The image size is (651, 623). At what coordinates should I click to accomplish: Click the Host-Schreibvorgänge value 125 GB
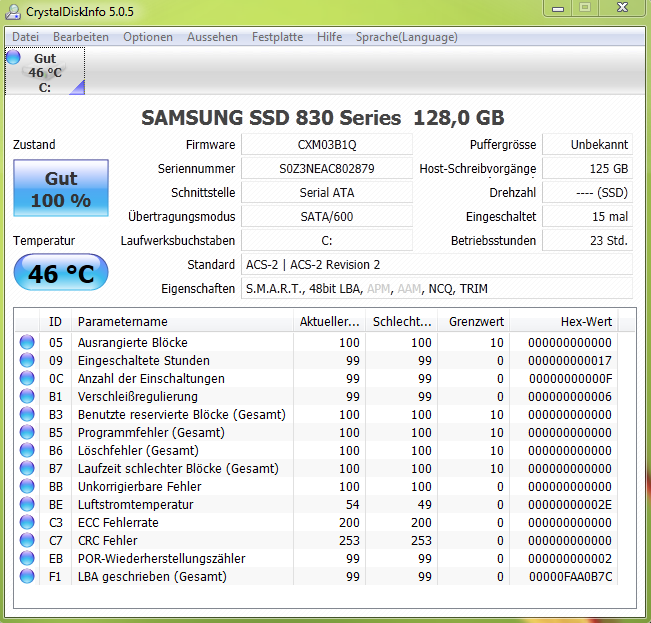pyautogui.click(x=587, y=169)
